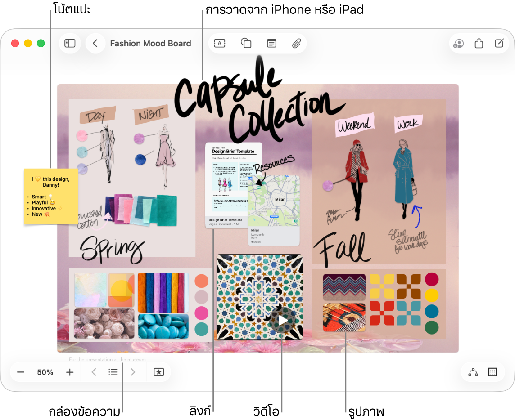Viewport: 515px width, 420px height.
Task: Attach a file with the paperclip icon
Action: [296, 43]
